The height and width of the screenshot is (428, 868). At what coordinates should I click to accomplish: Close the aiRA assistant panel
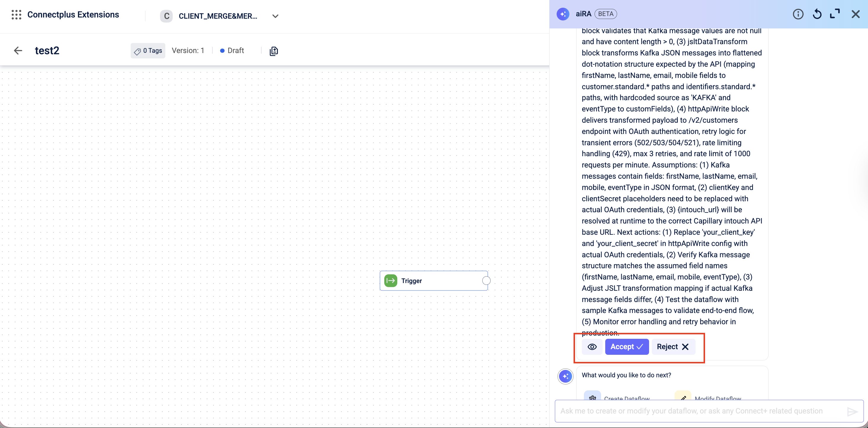click(855, 14)
